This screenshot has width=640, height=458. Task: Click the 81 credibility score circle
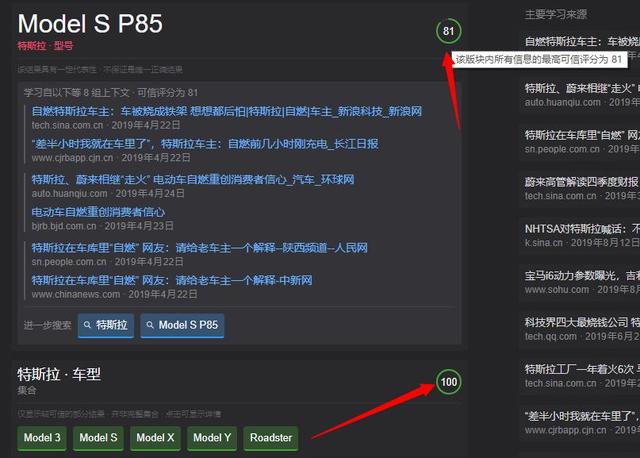coord(449,31)
